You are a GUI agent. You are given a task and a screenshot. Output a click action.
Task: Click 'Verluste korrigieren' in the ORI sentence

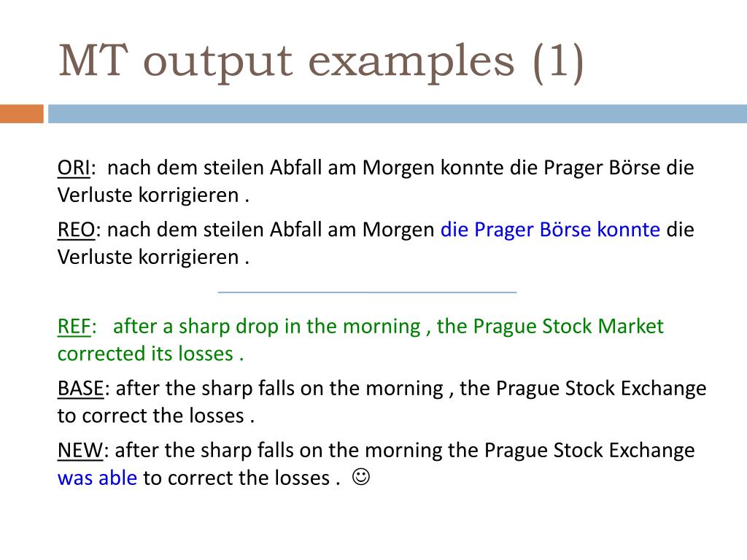click(x=147, y=195)
